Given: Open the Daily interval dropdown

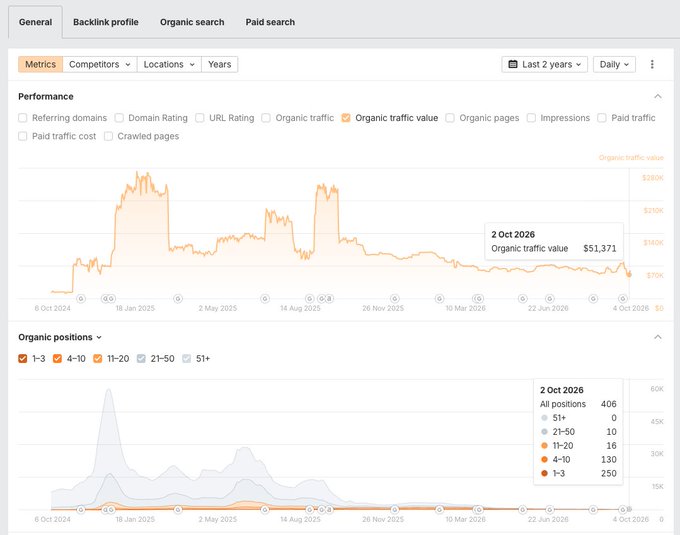Looking at the screenshot, I should 614,64.
